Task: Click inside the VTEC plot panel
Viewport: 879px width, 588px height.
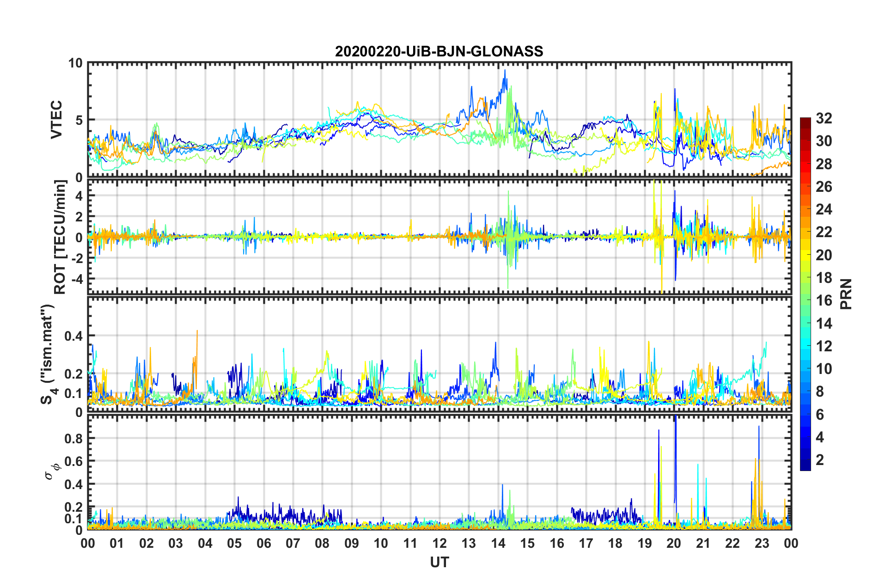Action: coord(439,120)
